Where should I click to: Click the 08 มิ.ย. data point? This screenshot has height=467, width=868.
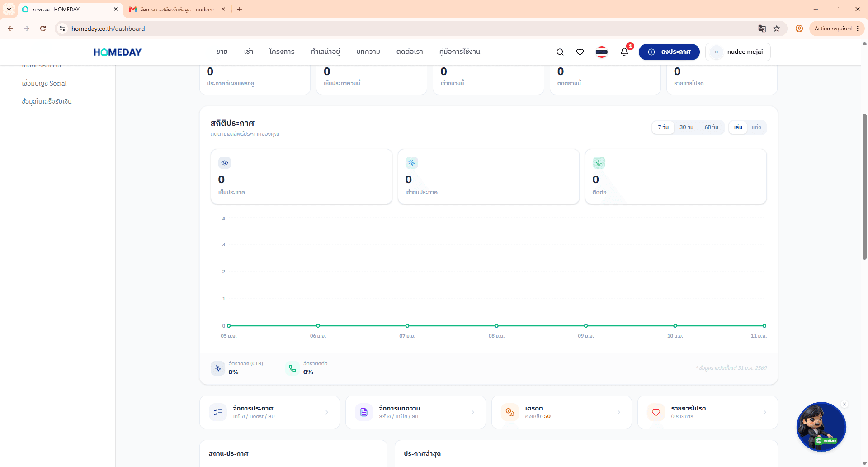496,326
